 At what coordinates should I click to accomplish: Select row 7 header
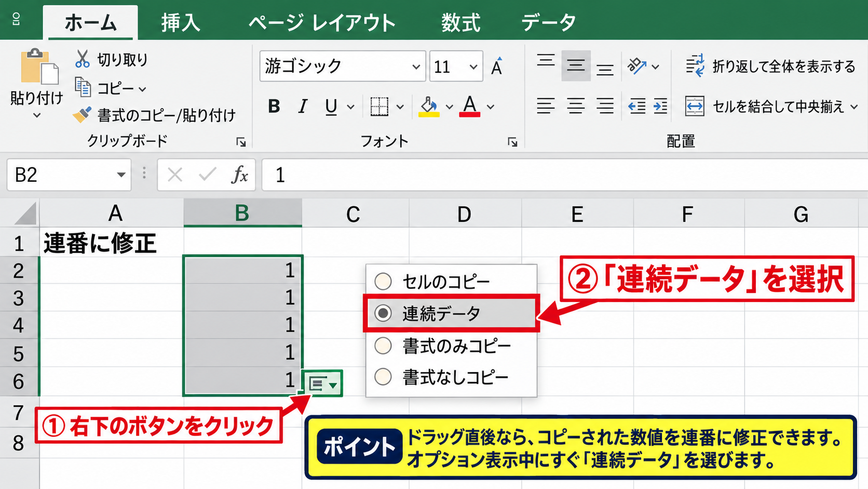pos(19,413)
